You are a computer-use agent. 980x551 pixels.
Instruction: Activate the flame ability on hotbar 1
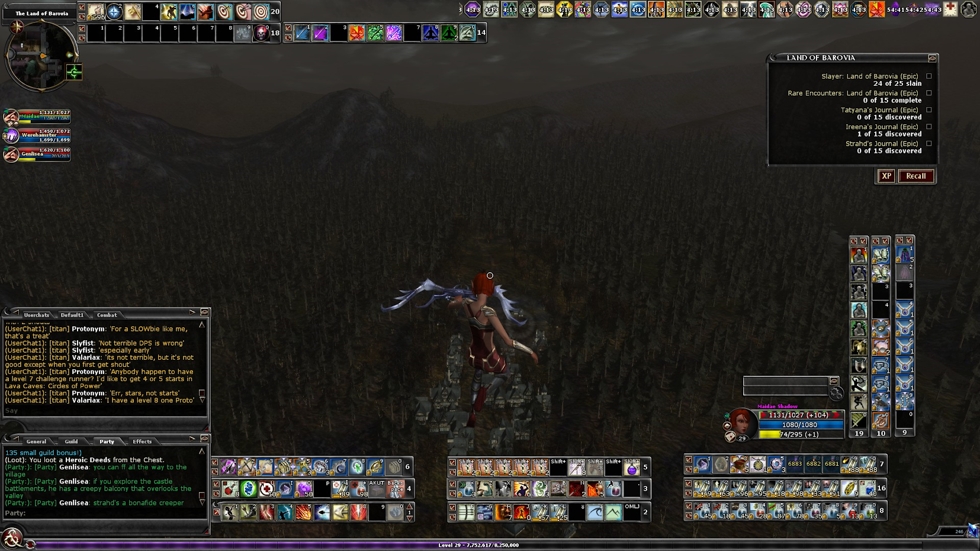pyautogui.click(x=304, y=511)
